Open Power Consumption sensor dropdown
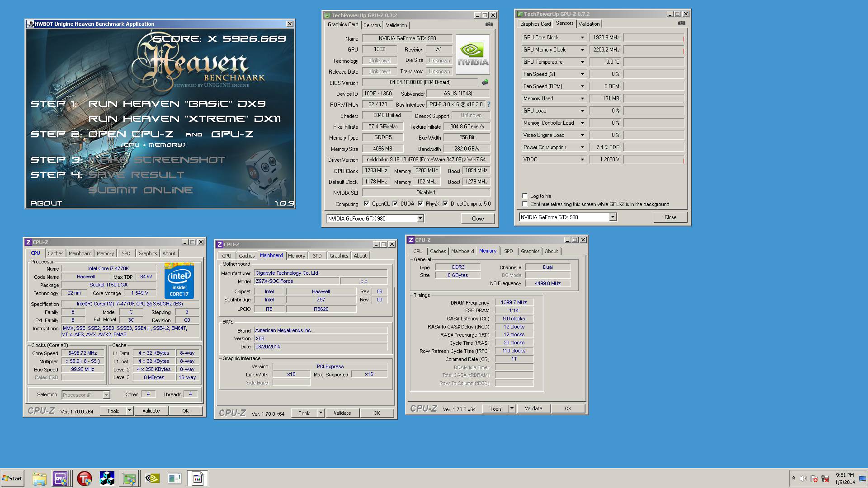 point(582,147)
